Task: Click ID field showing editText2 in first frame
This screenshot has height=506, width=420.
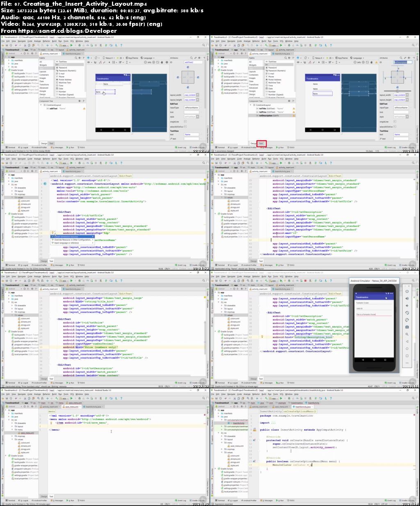Action: (193, 62)
